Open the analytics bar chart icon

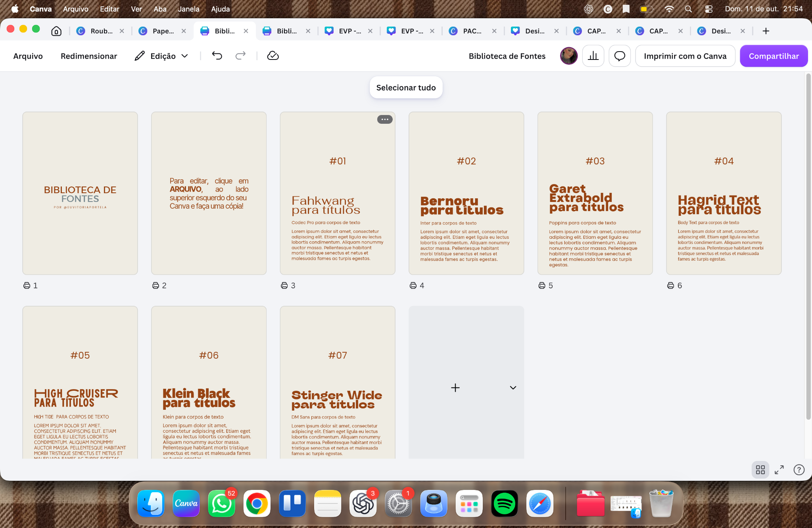tap(593, 56)
